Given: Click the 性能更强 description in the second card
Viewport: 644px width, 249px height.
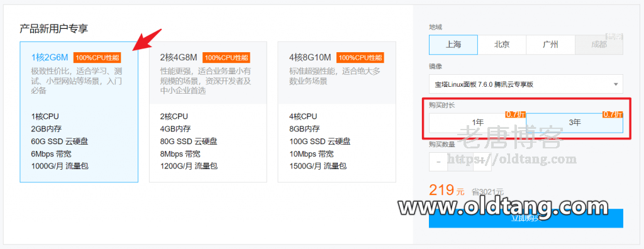Looking at the screenshot, I should [206, 80].
